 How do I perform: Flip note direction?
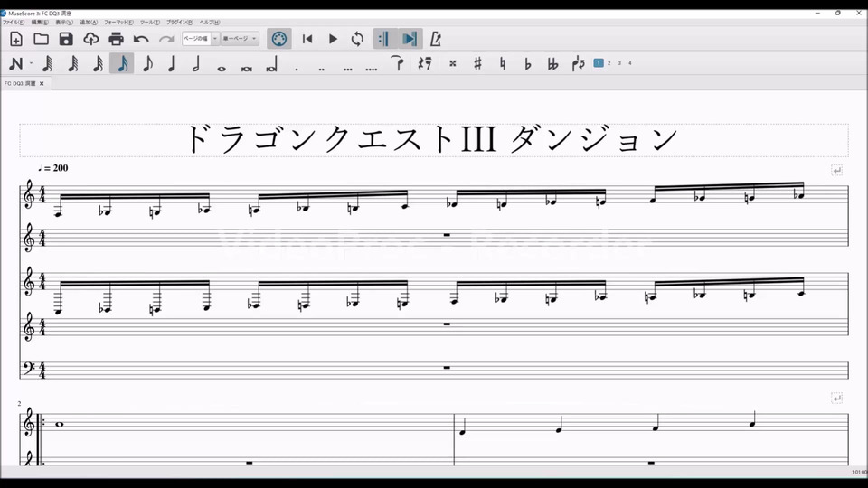pos(578,63)
